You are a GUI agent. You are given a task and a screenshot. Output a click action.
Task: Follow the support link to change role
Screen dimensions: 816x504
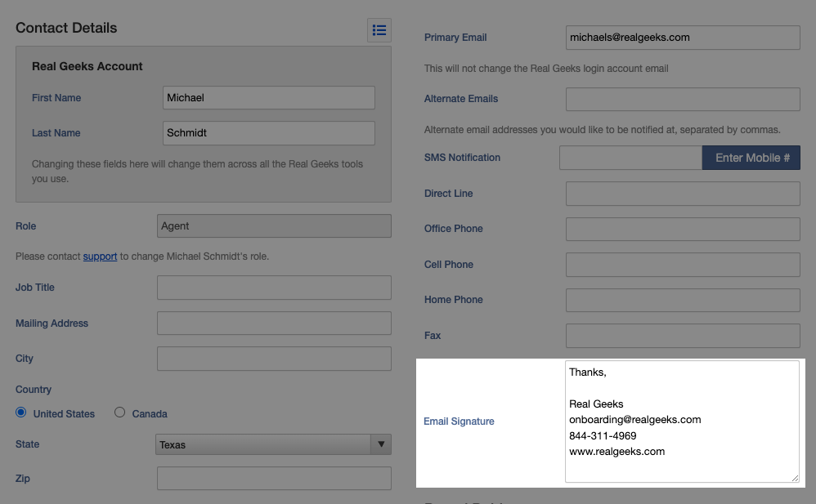pyautogui.click(x=100, y=256)
